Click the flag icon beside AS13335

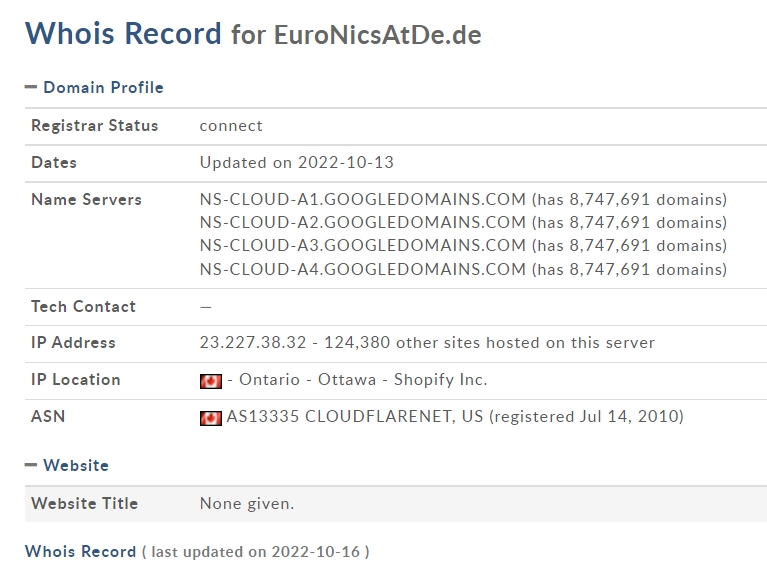[211, 418]
